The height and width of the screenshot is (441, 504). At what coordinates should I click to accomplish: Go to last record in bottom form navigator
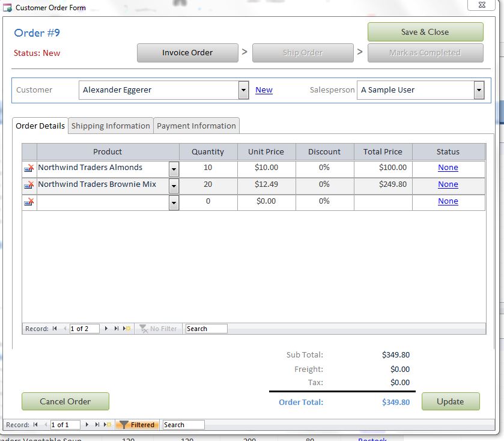click(x=97, y=425)
